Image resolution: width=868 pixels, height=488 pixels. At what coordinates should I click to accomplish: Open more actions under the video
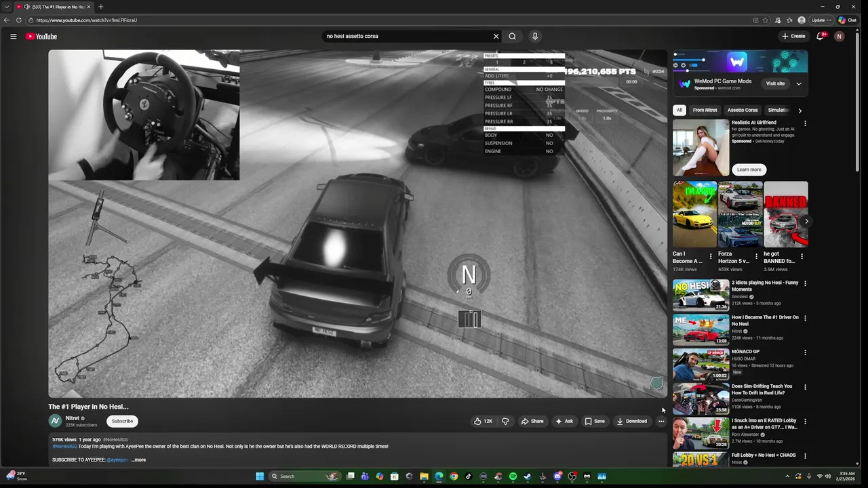pyautogui.click(x=661, y=421)
